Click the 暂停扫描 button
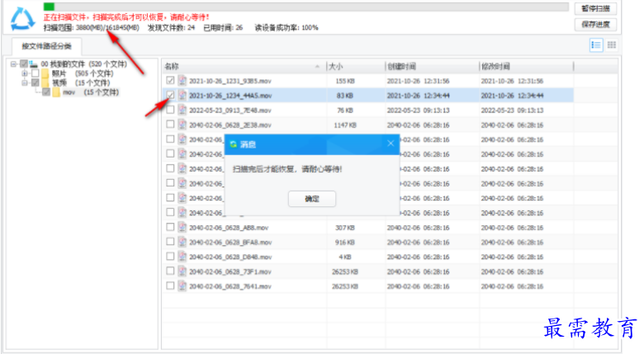This screenshot has height=354, width=644. click(x=596, y=8)
